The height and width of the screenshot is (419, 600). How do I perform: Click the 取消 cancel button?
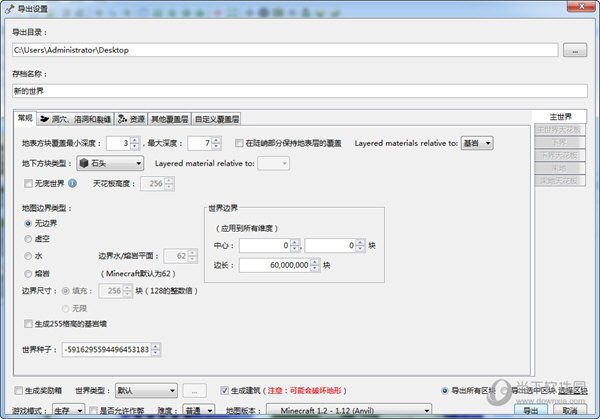point(571,410)
